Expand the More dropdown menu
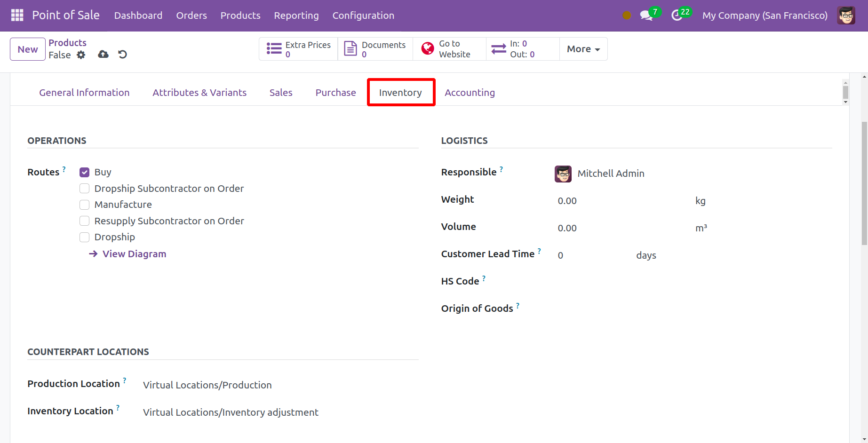 (583, 49)
